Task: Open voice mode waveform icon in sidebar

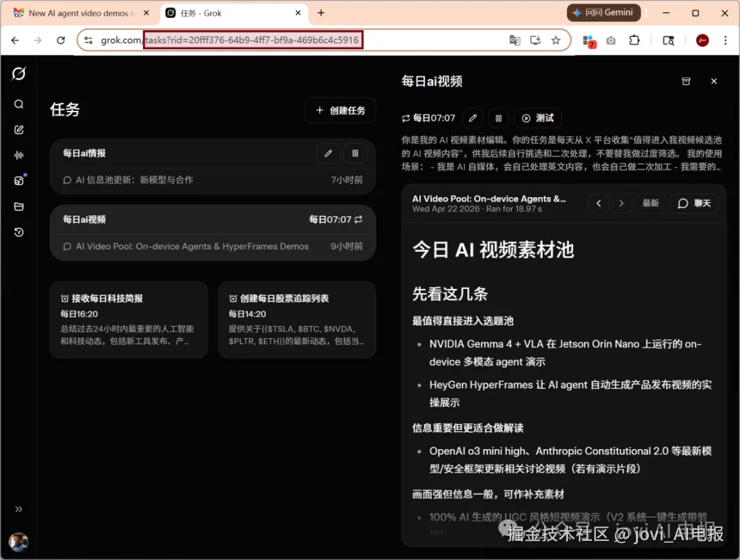Action: click(x=19, y=155)
